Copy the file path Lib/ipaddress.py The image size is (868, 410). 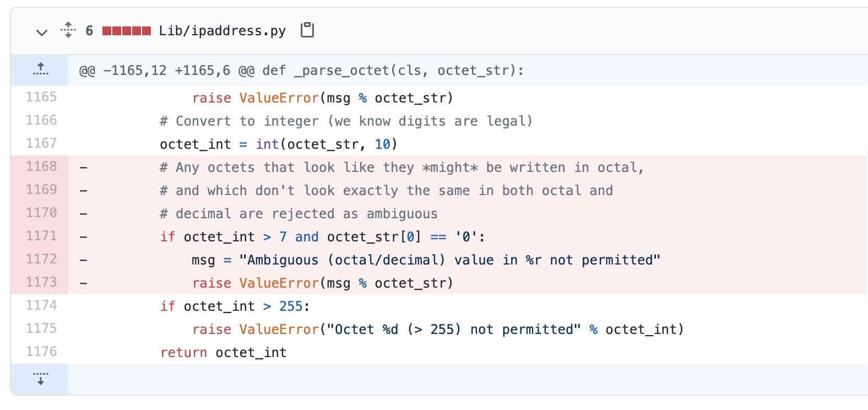307,30
